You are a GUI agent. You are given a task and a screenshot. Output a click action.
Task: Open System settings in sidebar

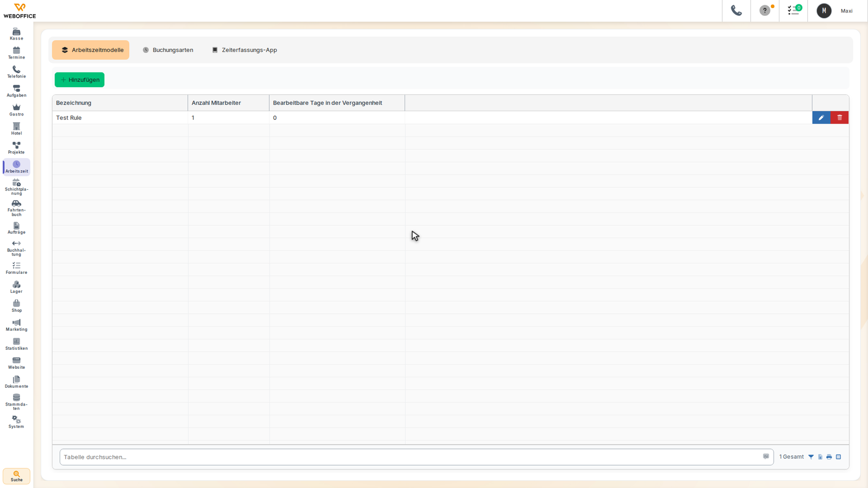pyautogui.click(x=16, y=422)
